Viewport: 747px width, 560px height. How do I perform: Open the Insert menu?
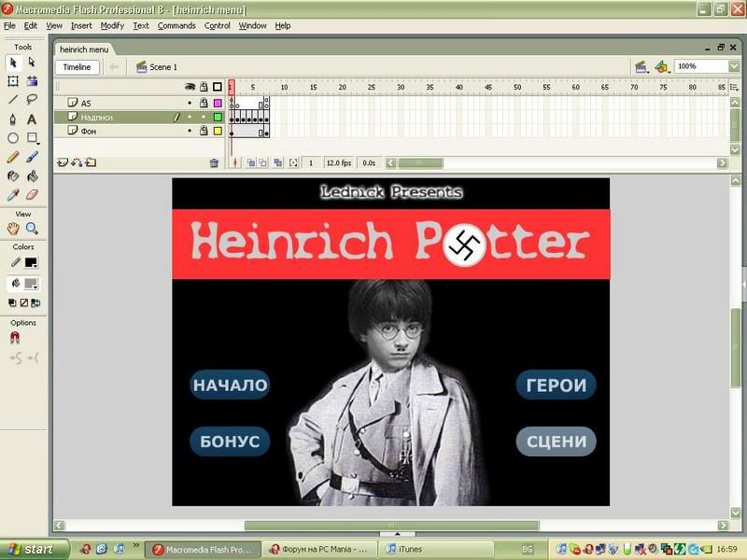[x=81, y=26]
